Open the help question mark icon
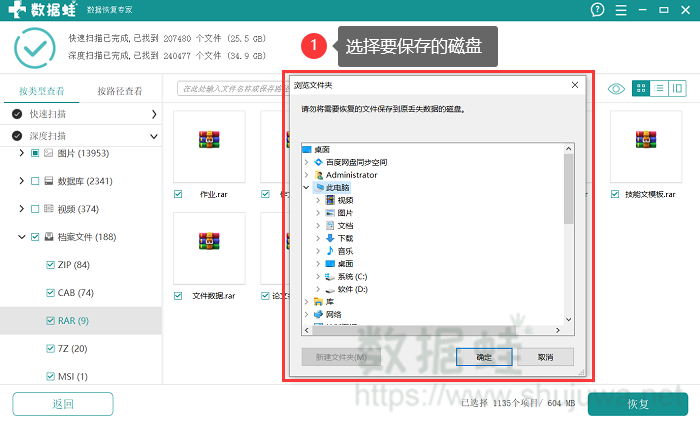The width and height of the screenshot is (700, 428). (597, 9)
